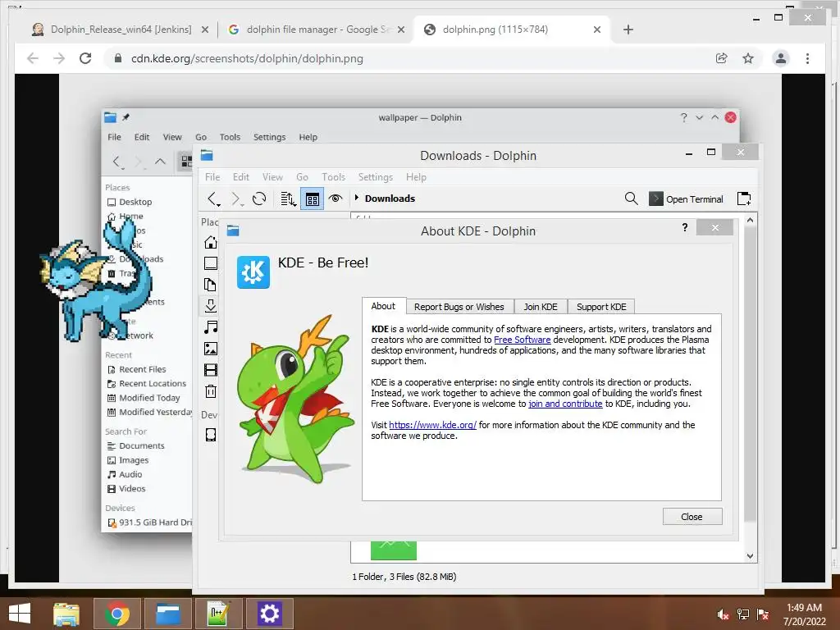This screenshot has width=840, height=630.
Task: Follow the join and contribute link
Action: (x=565, y=404)
